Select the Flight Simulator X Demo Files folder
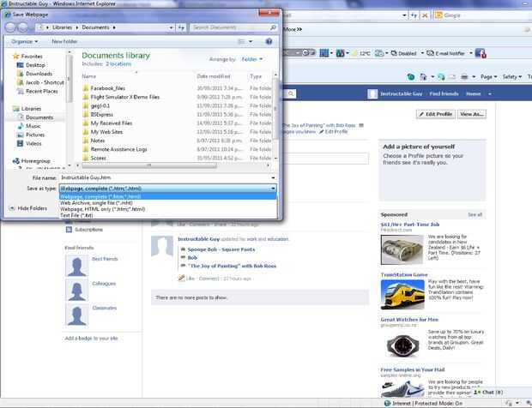The height and width of the screenshot is (408, 532). (121, 97)
